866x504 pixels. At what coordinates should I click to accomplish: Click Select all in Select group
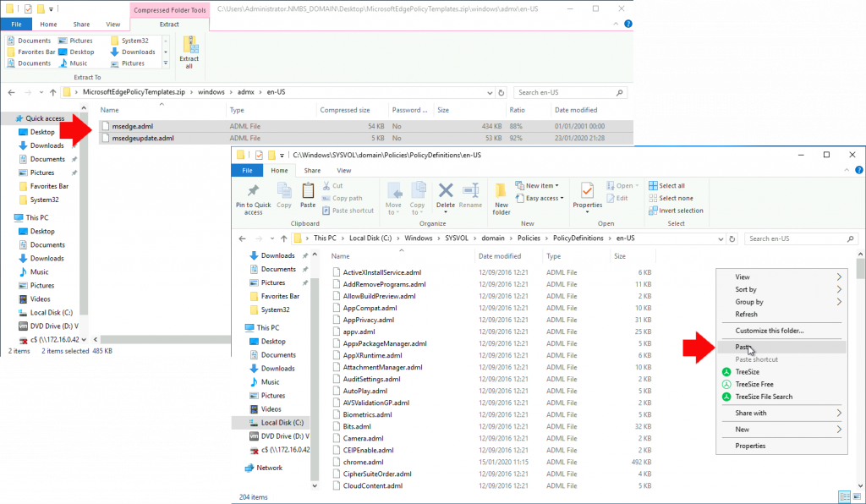coord(666,185)
